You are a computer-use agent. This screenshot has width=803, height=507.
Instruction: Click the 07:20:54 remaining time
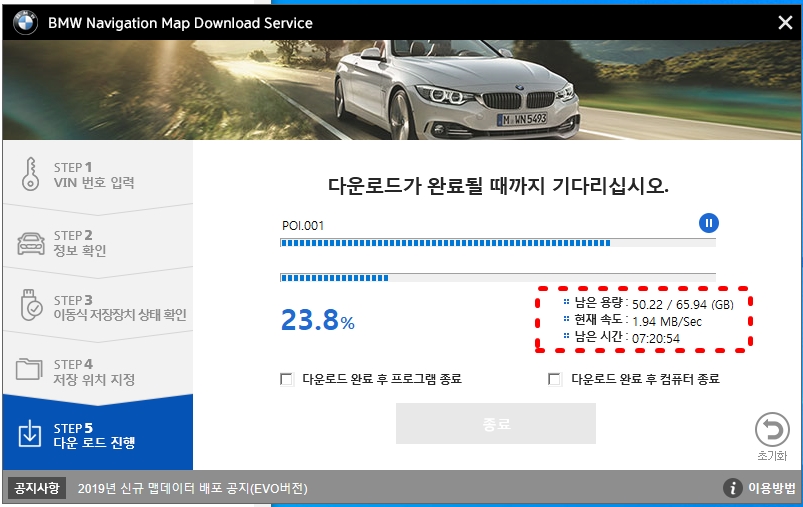click(656, 339)
